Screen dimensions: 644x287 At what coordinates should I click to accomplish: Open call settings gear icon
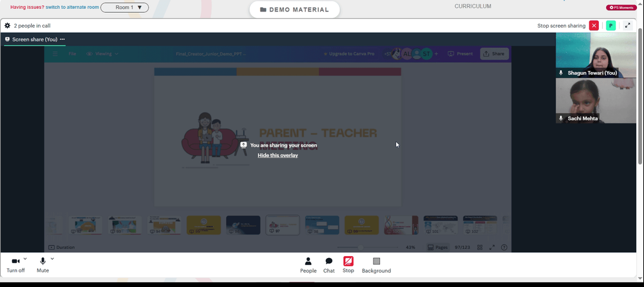pos(7,26)
